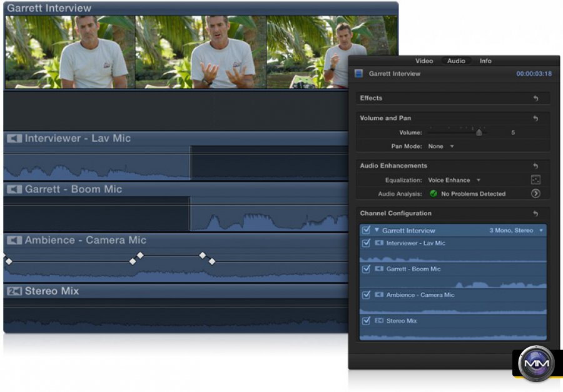
Task: Open the 3 Mono, Stereo channel dropdown
Action: point(516,231)
